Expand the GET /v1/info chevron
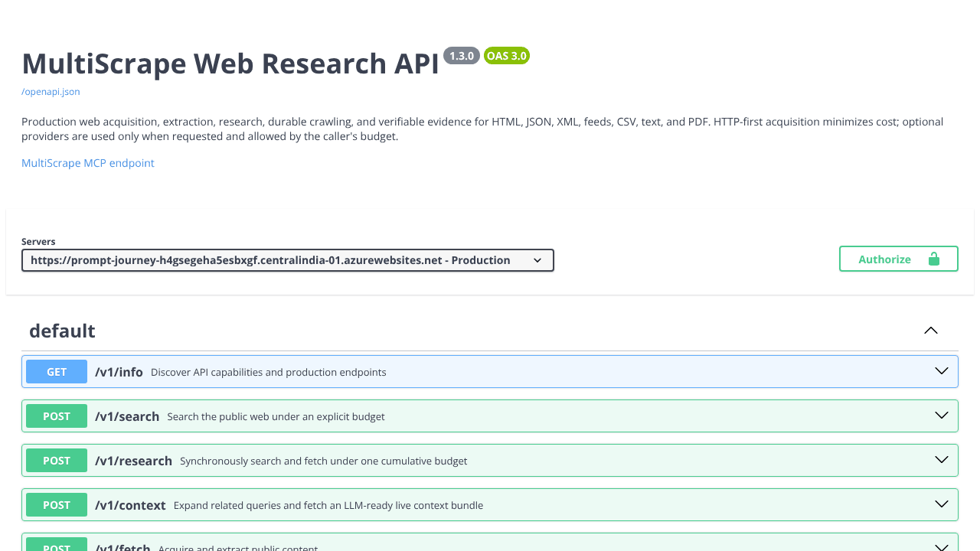The height and width of the screenshot is (551, 980). [942, 371]
